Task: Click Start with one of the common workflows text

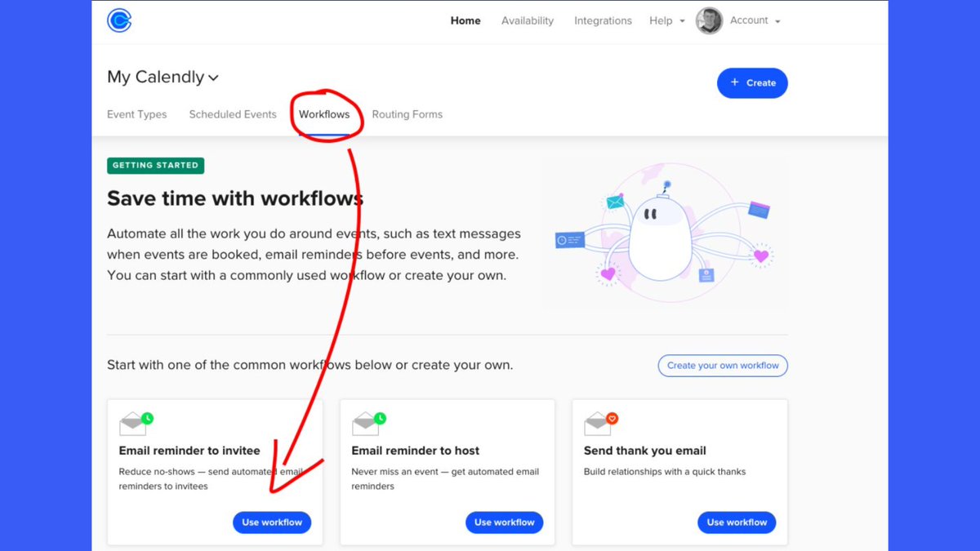Action: pos(310,365)
